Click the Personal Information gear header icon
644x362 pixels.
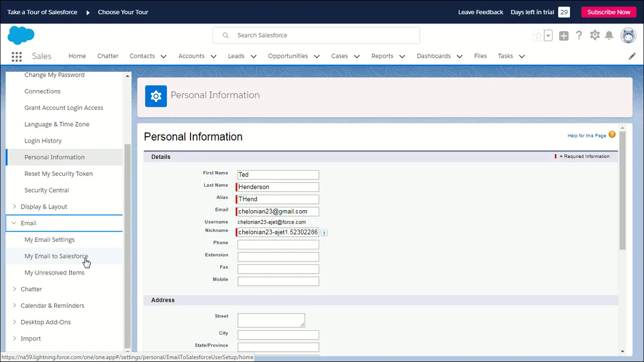[156, 96]
